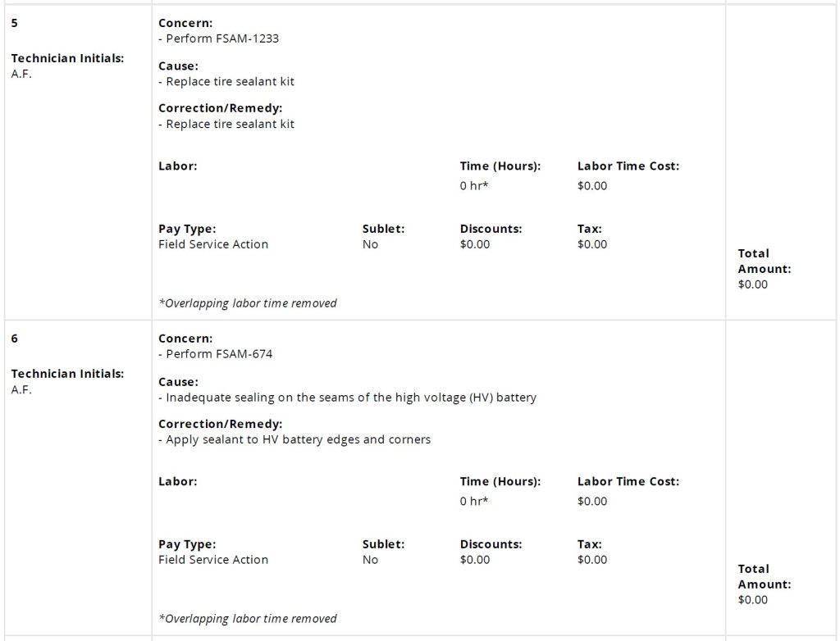Click the Labor Time Cost heading in item 6
The image size is (840, 641).
628,481
